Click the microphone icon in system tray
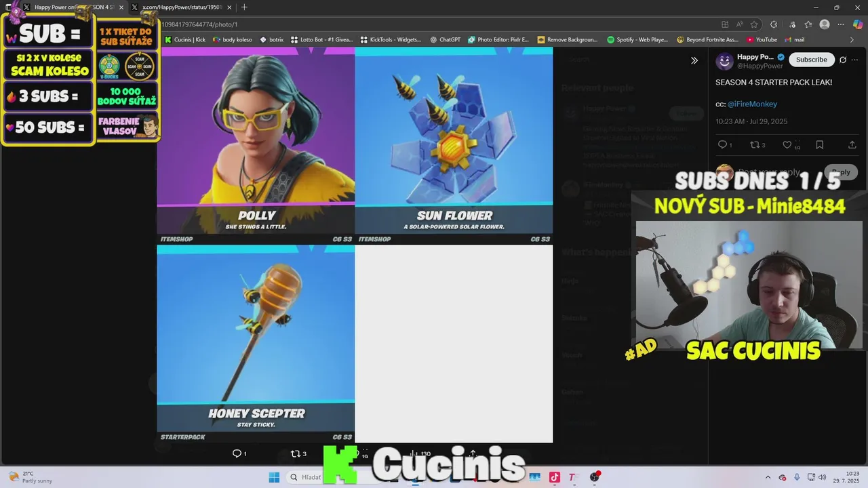Viewport: 868px width, 488px height. [x=797, y=477]
